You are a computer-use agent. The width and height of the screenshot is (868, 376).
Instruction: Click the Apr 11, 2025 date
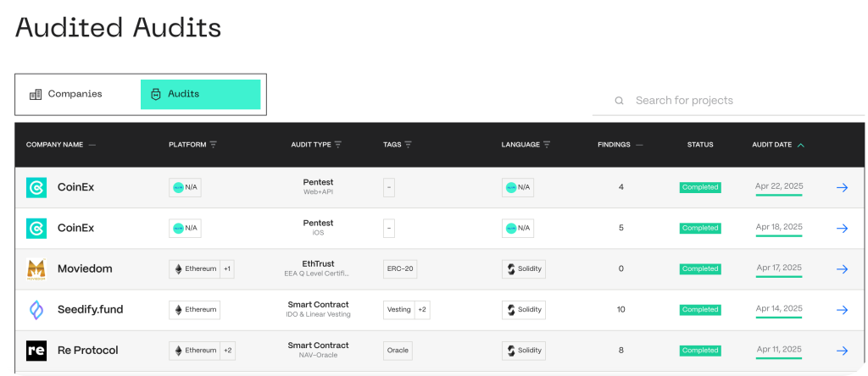(779, 350)
